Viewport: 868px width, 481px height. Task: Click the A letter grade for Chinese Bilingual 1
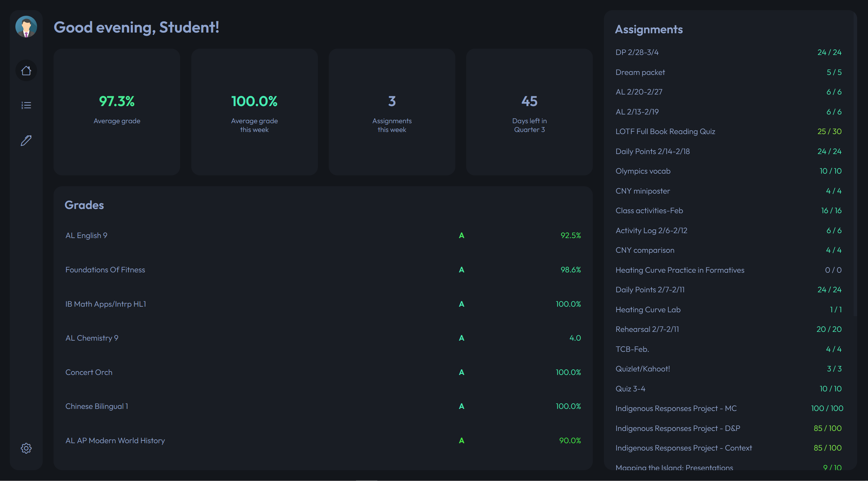click(462, 406)
